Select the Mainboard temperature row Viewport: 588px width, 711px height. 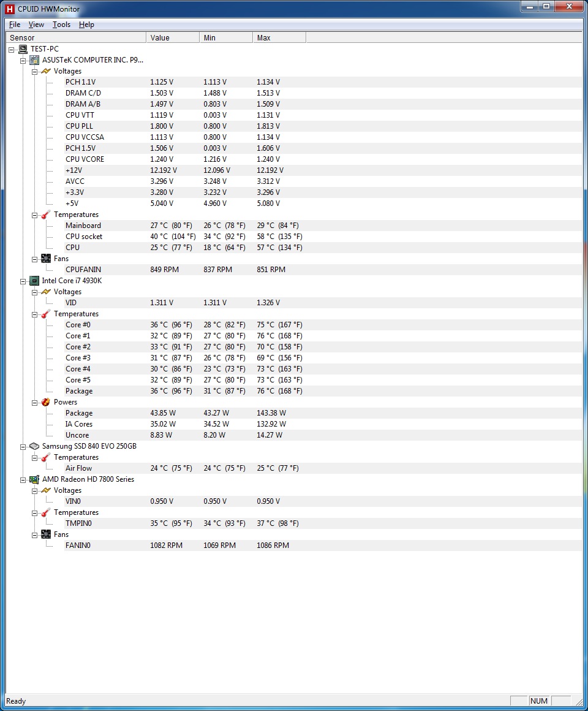(323, 226)
